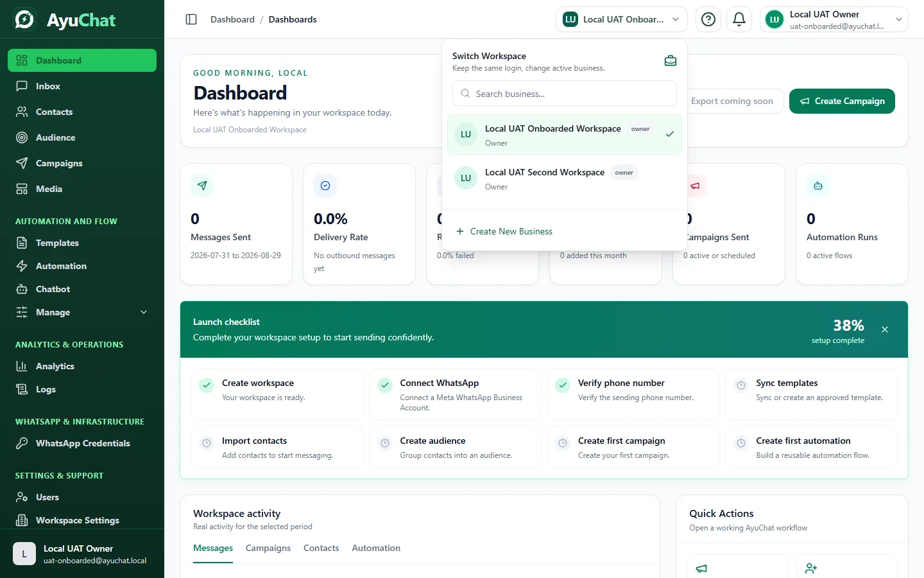
Task: Dismiss the Launch checklist with X
Action: pyautogui.click(x=885, y=329)
